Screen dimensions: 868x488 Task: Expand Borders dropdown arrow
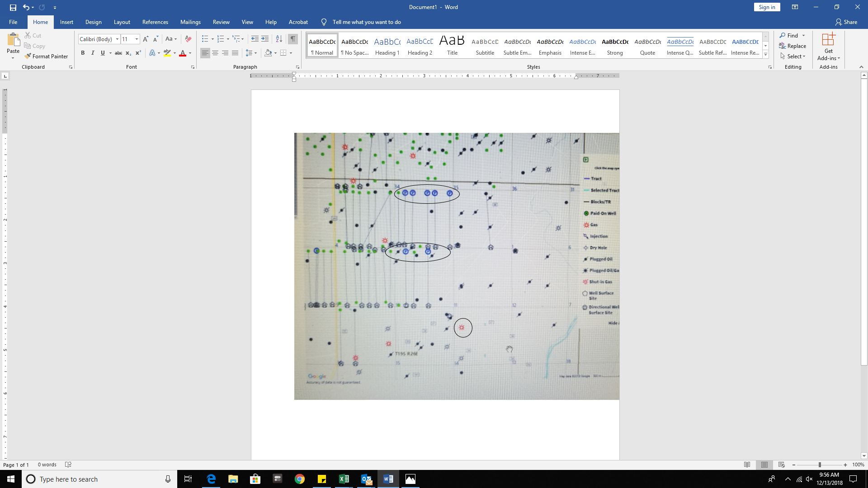(291, 53)
